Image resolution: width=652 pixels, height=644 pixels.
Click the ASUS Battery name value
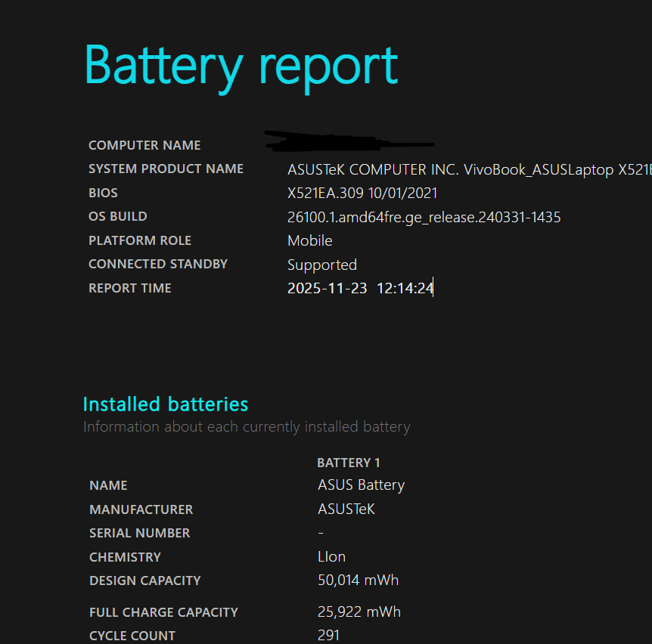point(361,485)
